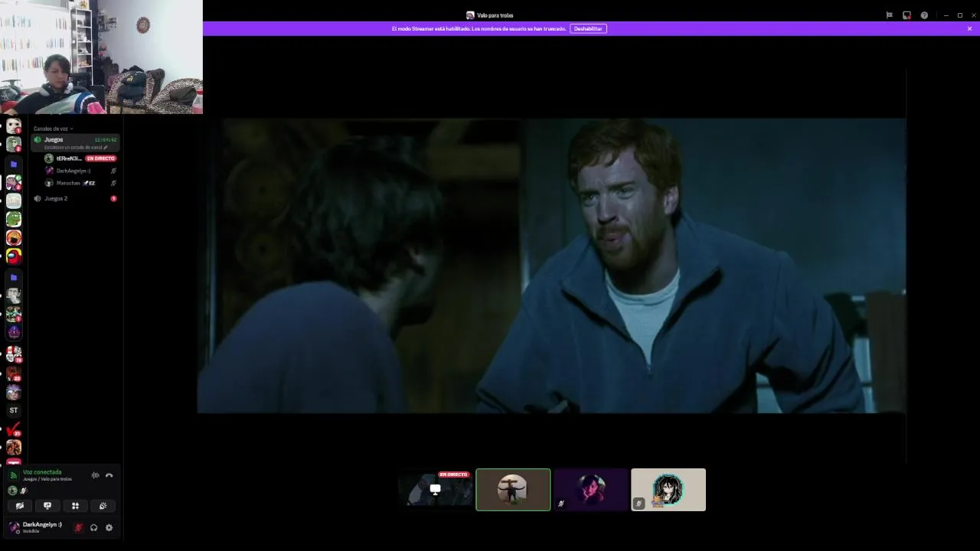Select the anime avatar participant tile
Image resolution: width=980 pixels, height=551 pixels.
click(x=668, y=490)
